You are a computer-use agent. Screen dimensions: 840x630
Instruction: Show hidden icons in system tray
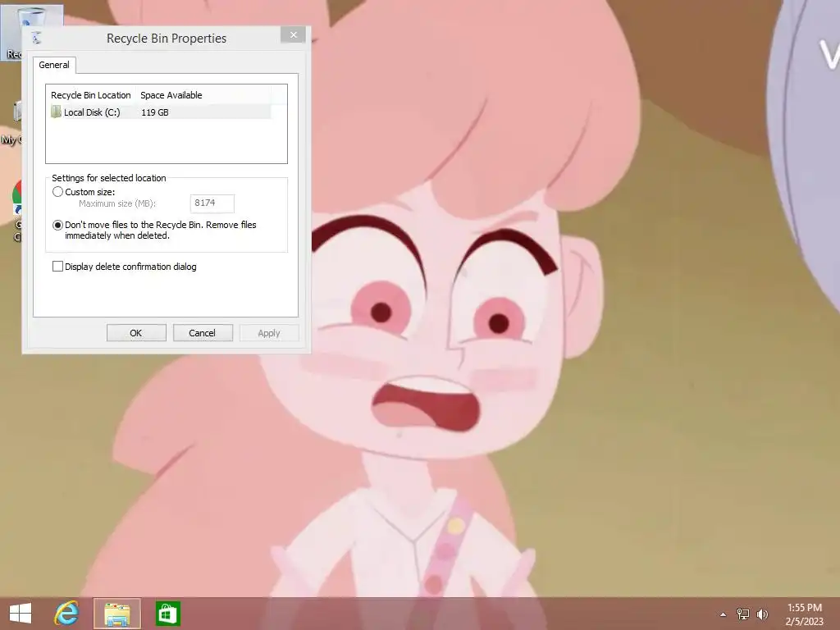coord(723,614)
